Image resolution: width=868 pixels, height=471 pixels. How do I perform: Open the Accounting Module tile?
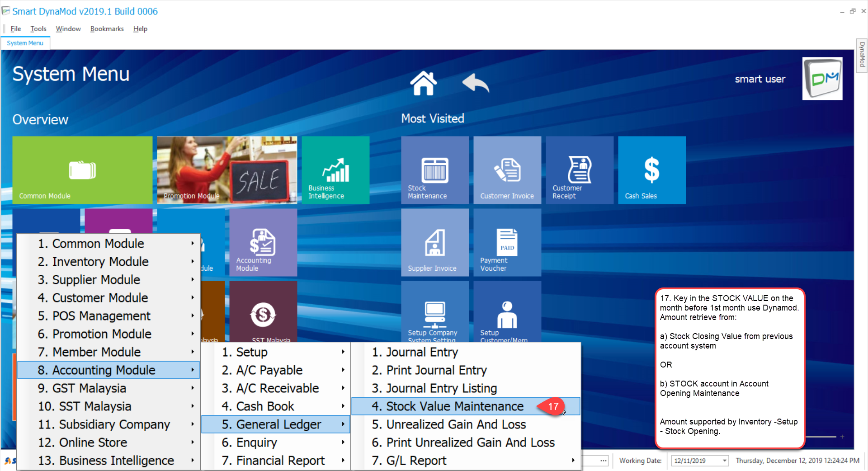263,242
